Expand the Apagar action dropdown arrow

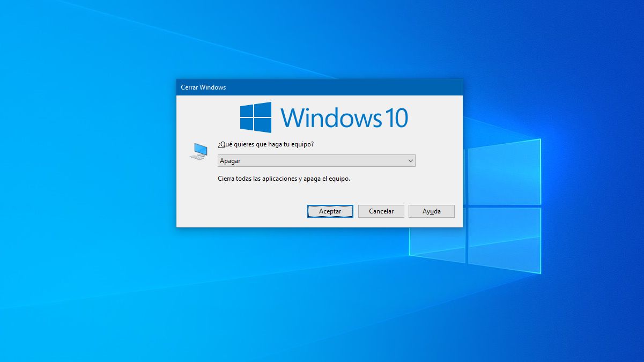pyautogui.click(x=410, y=160)
